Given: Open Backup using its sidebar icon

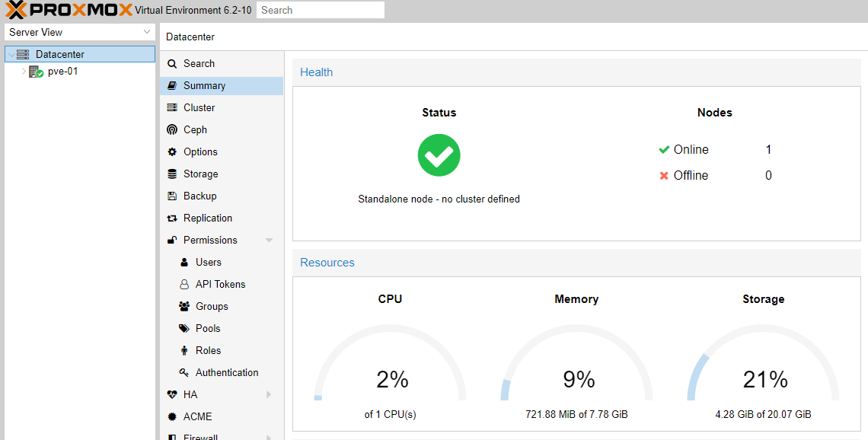Looking at the screenshot, I should [174, 196].
